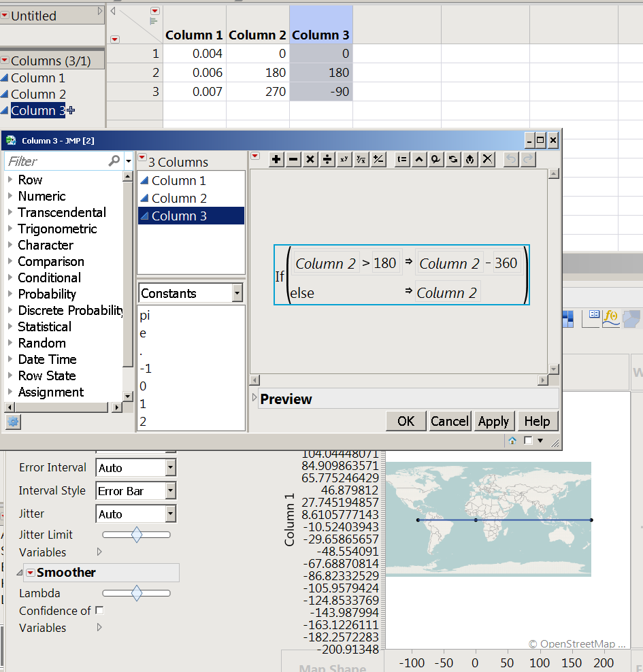Open the Interval Style dropdown
The height and width of the screenshot is (672, 643).
(171, 490)
